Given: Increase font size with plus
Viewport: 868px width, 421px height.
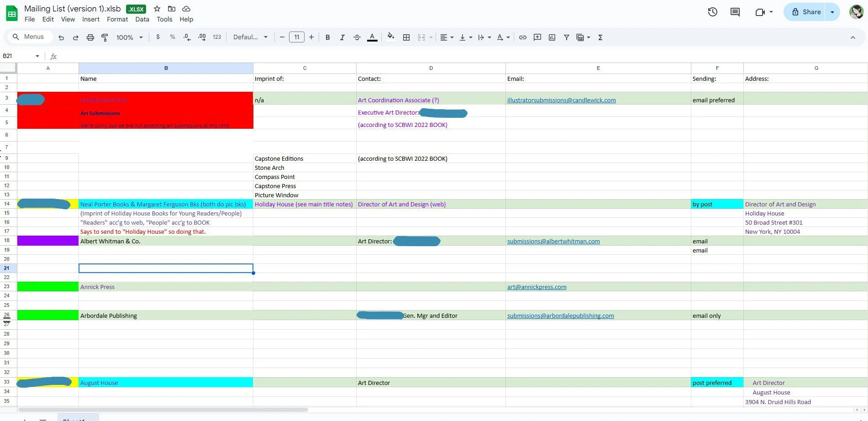Looking at the screenshot, I should 311,37.
